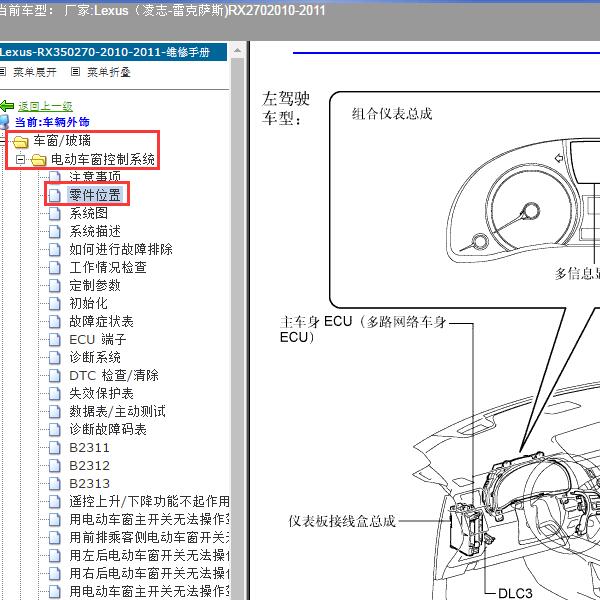The height and width of the screenshot is (600, 600).
Task: Open the 诊断系统 page
Action: 95,357
